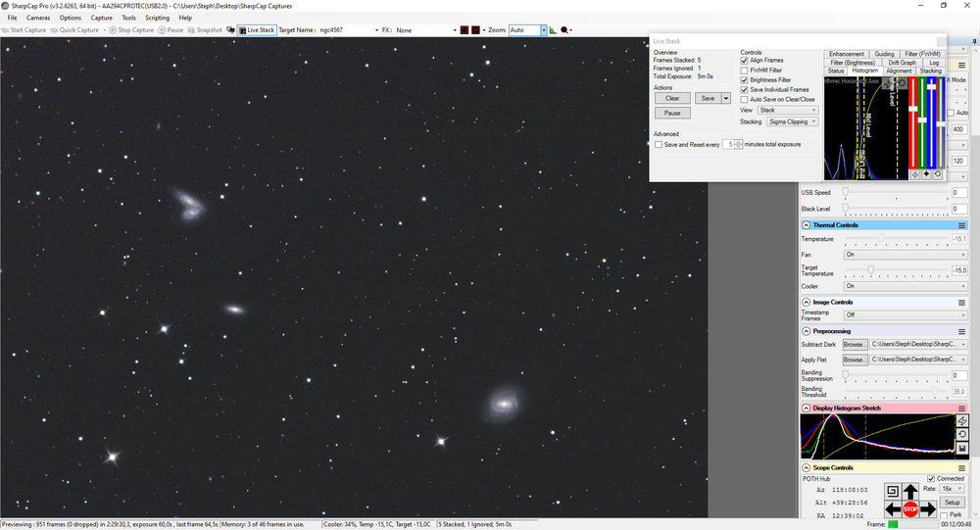Click Browse next to Subtract Dark
Viewport: 980px width, 530px height.
point(855,345)
